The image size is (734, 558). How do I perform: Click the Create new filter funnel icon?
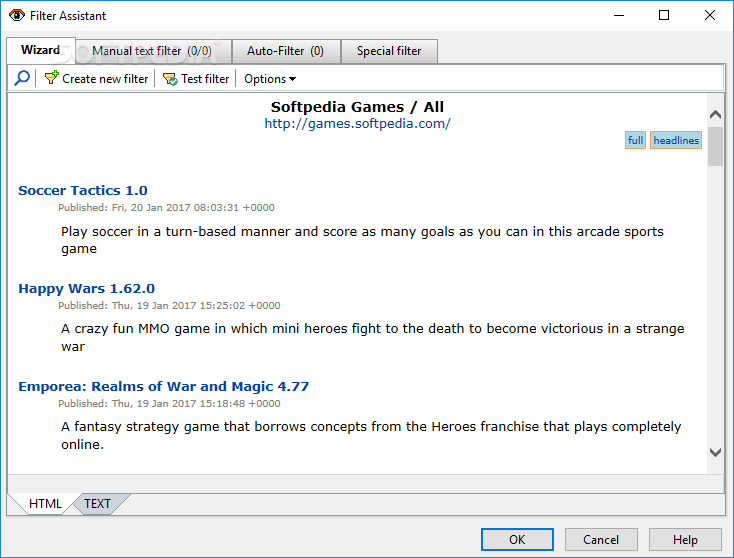coord(51,78)
